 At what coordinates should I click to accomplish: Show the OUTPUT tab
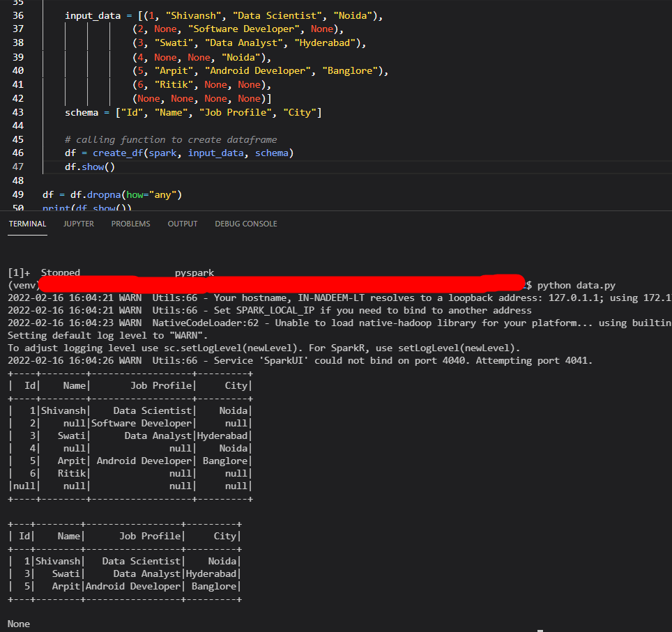(x=183, y=224)
